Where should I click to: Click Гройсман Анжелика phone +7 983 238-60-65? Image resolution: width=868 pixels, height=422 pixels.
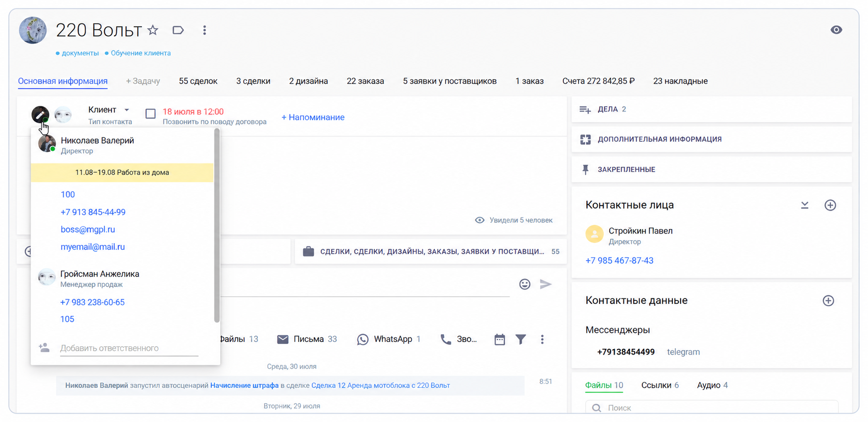tap(92, 302)
